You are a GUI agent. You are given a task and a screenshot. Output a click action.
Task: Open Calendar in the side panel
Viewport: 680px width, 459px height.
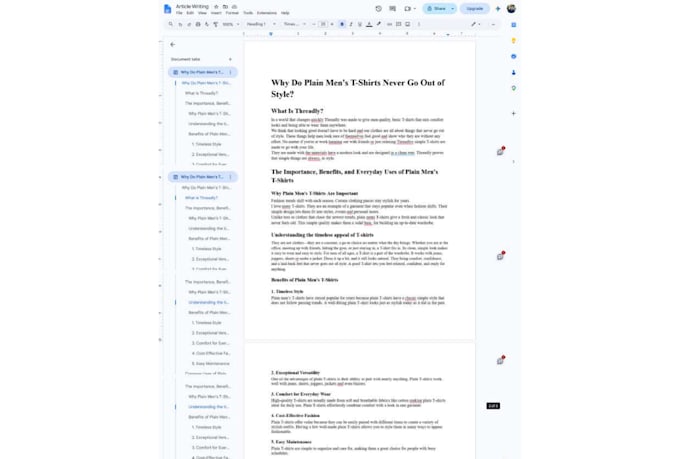[513, 25]
